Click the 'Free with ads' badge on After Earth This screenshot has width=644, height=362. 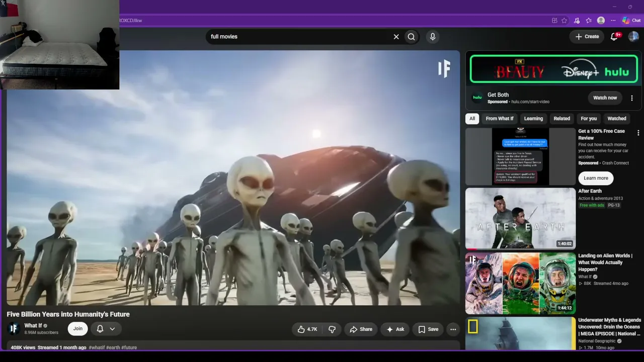coord(592,205)
